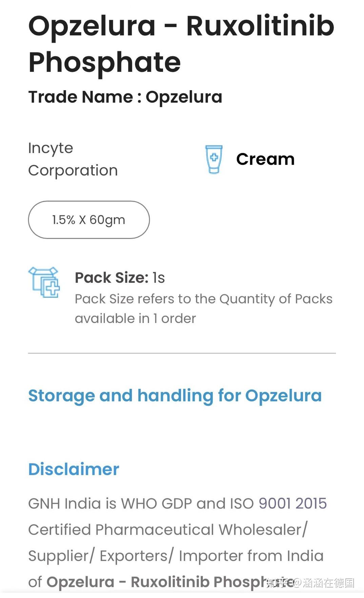364x598 pixels.
Task: Click the Zhihu watermark at bottom right
Action: (x=310, y=583)
